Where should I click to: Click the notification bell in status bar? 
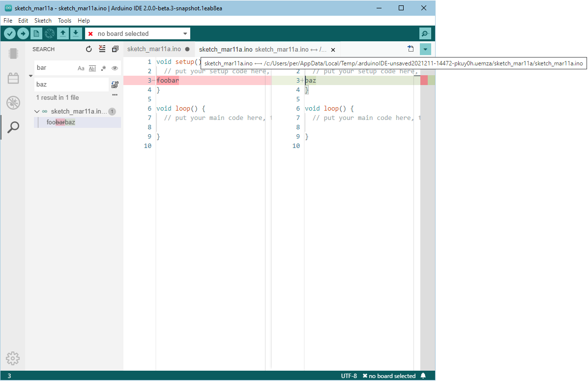click(423, 376)
